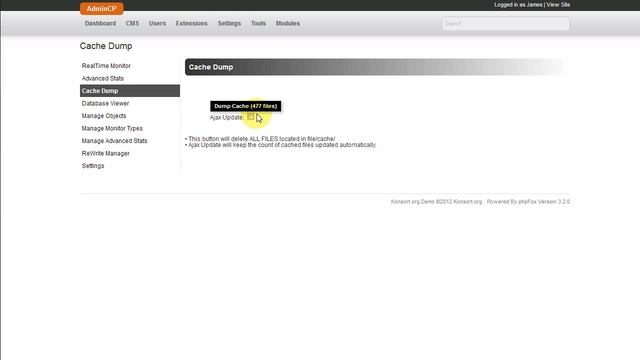This screenshot has width=640, height=360.
Task: Open the Dashboard menu
Action: pos(100,23)
